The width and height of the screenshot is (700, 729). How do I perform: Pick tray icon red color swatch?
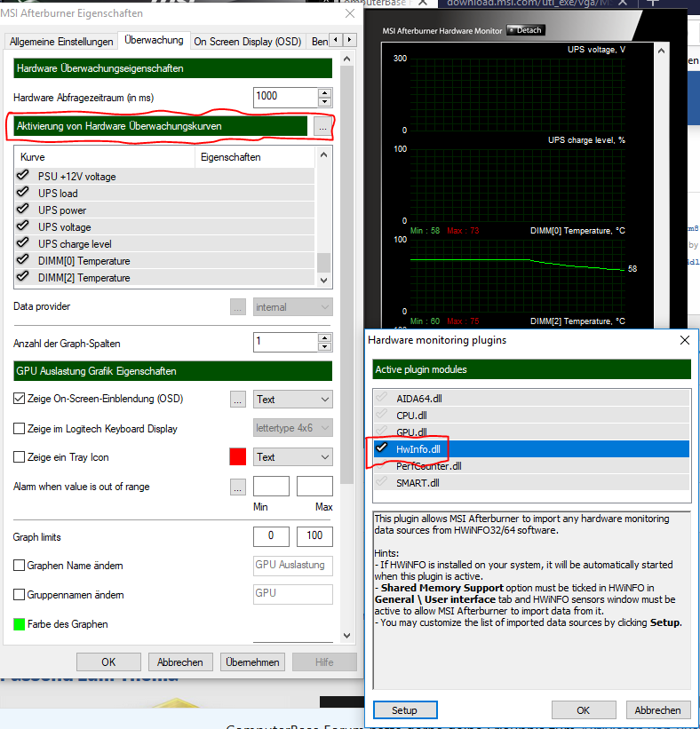[238, 456]
